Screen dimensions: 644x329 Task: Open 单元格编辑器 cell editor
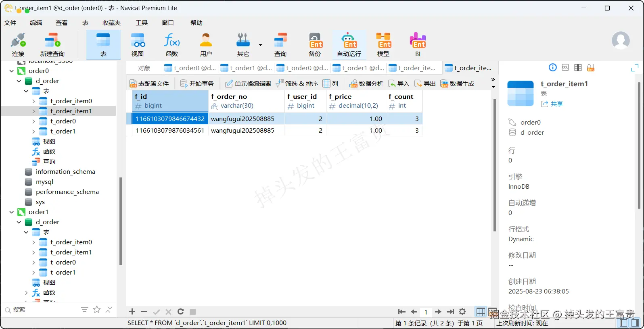point(248,83)
